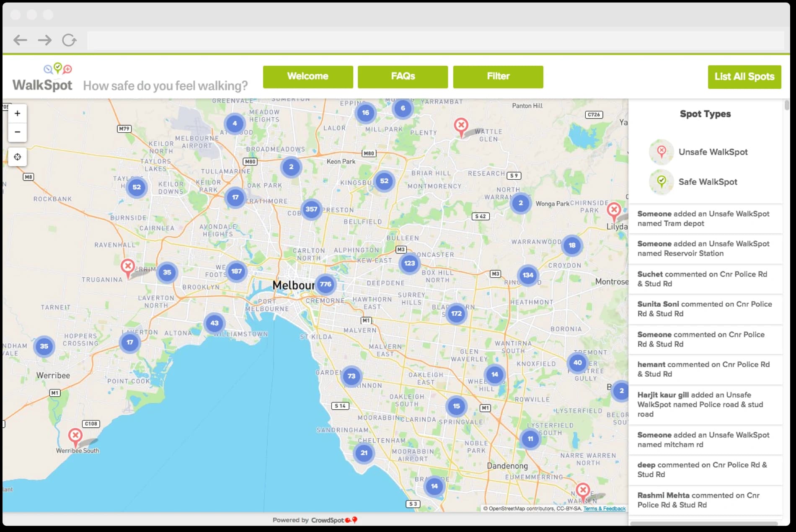Open the 17 cluster near Strathmore
Viewport: 796px width, 532px height.
(x=235, y=197)
